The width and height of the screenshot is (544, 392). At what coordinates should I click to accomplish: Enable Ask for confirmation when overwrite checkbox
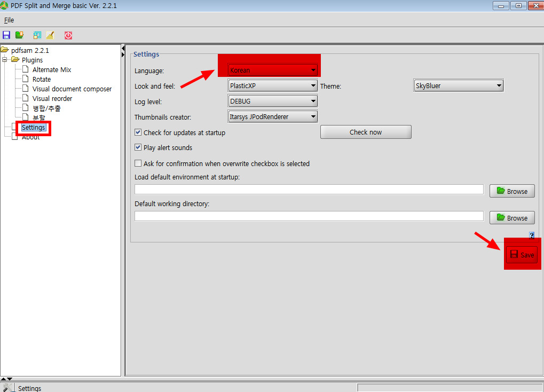(138, 163)
